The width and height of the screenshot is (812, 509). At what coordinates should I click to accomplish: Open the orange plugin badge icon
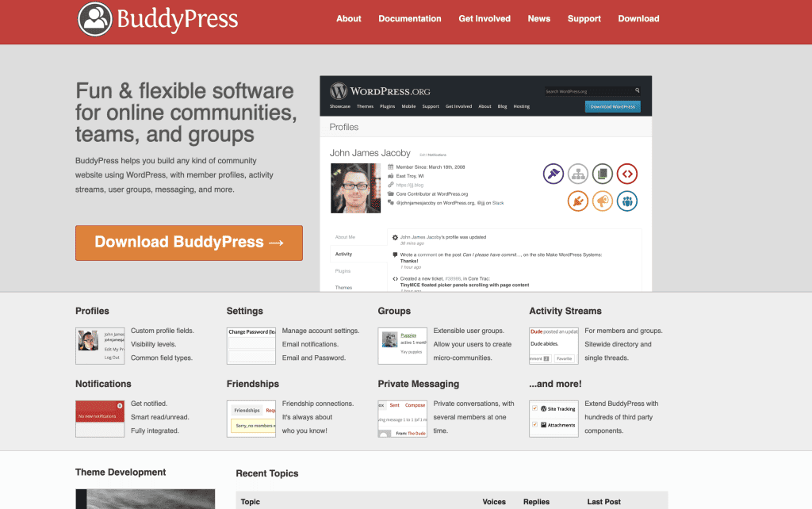click(577, 201)
